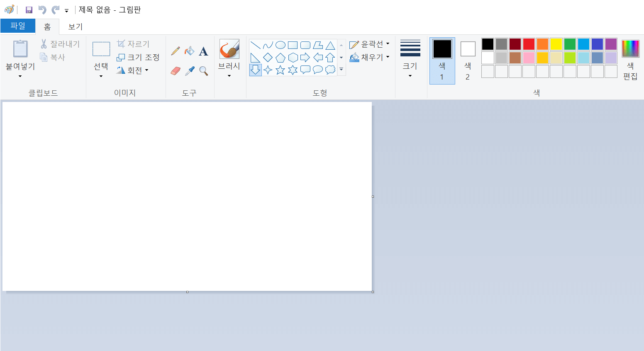The height and width of the screenshot is (351, 644).
Task: Click the Save icon in title bar
Action: (29, 10)
